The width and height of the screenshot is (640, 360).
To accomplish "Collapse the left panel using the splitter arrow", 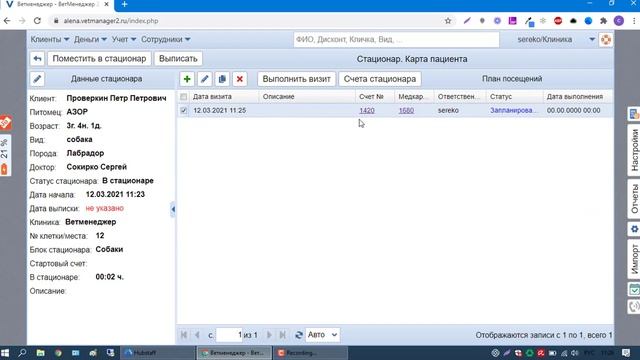I will coord(173,209).
